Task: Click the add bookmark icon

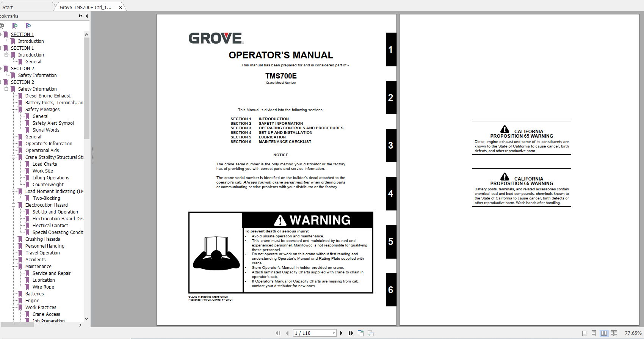Action: [15, 26]
